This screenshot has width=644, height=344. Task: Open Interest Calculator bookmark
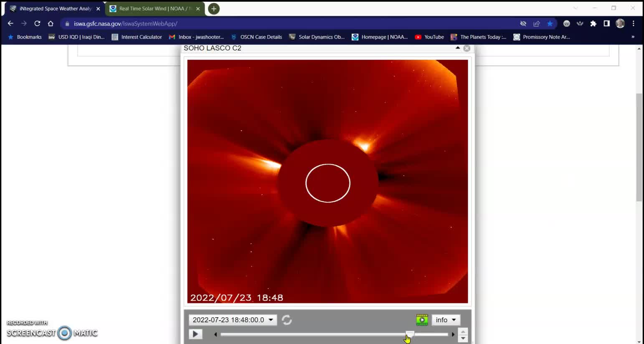137,37
